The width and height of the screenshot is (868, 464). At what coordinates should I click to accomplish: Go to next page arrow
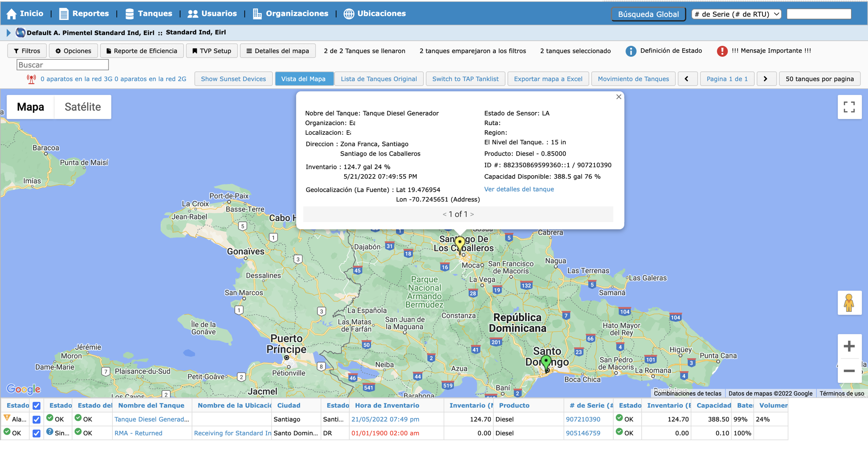tap(766, 79)
